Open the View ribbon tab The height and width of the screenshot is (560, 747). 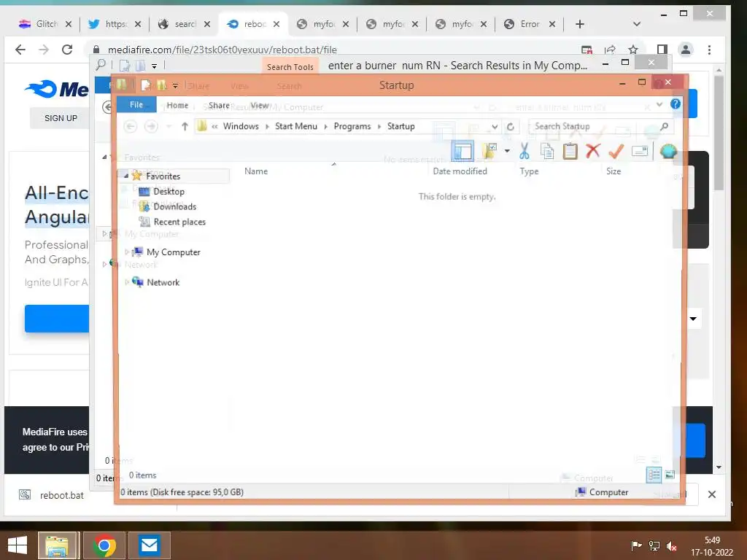click(260, 105)
